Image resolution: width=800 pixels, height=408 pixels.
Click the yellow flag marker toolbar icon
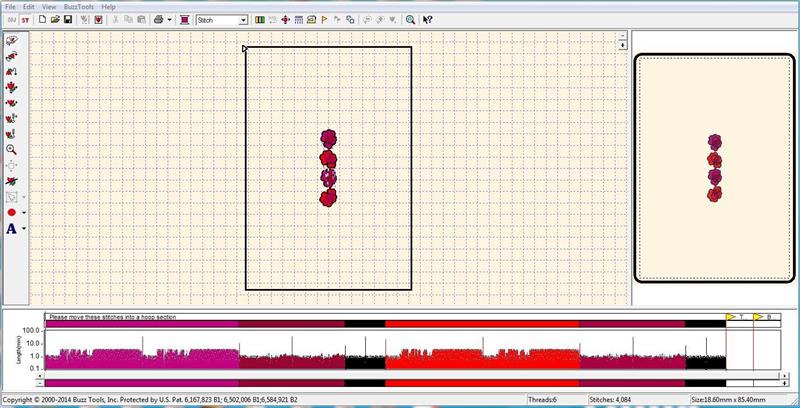pyautogui.click(x=324, y=20)
